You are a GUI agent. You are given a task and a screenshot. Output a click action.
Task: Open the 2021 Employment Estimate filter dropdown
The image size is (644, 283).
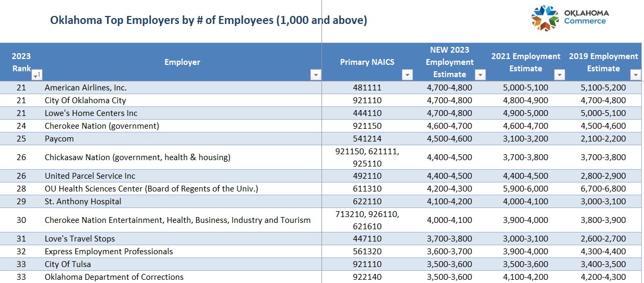pyautogui.click(x=559, y=75)
